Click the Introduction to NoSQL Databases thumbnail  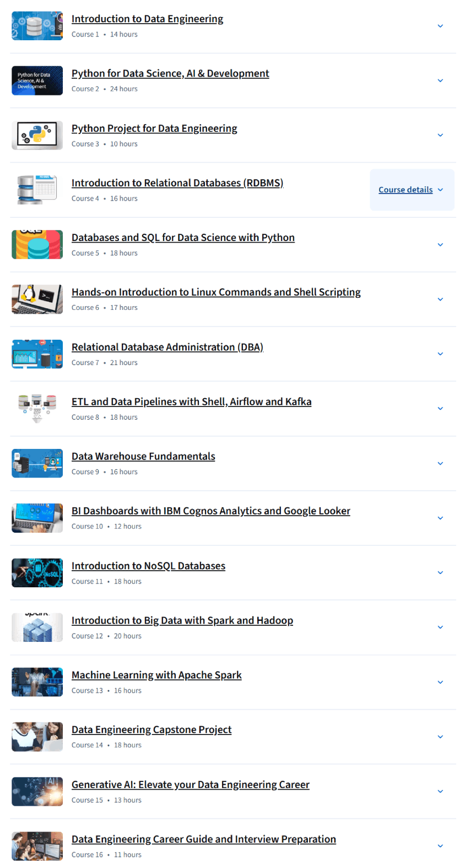point(37,573)
